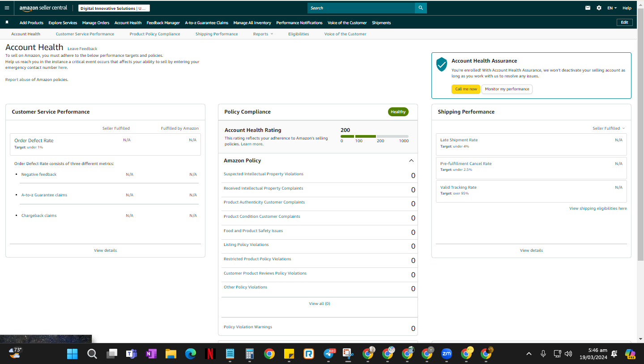Show hidden system tray icons

coord(529,354)
